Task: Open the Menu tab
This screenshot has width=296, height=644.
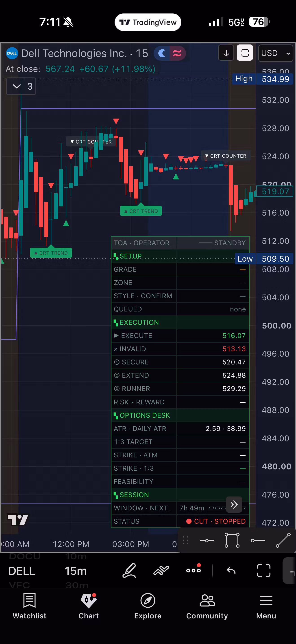Action: click(x=266, y=606)
